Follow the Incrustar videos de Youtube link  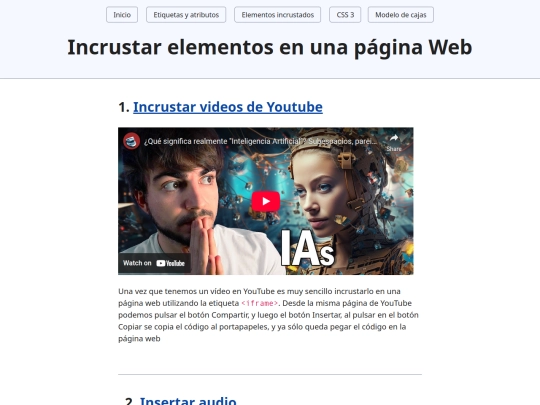228,107
